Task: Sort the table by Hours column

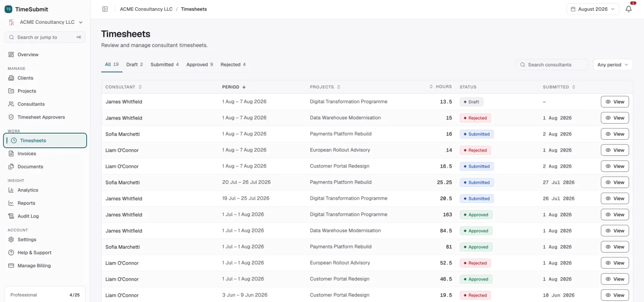Action: point(441,87)
